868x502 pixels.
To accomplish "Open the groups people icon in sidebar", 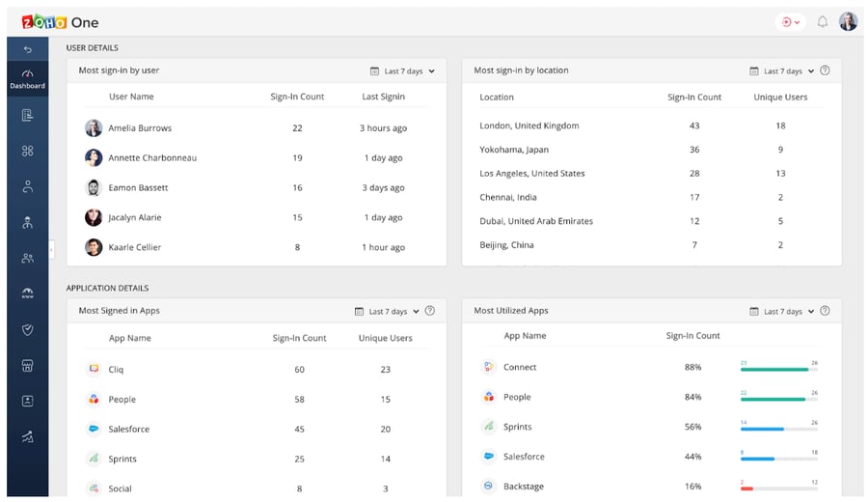I will point(27,258).
